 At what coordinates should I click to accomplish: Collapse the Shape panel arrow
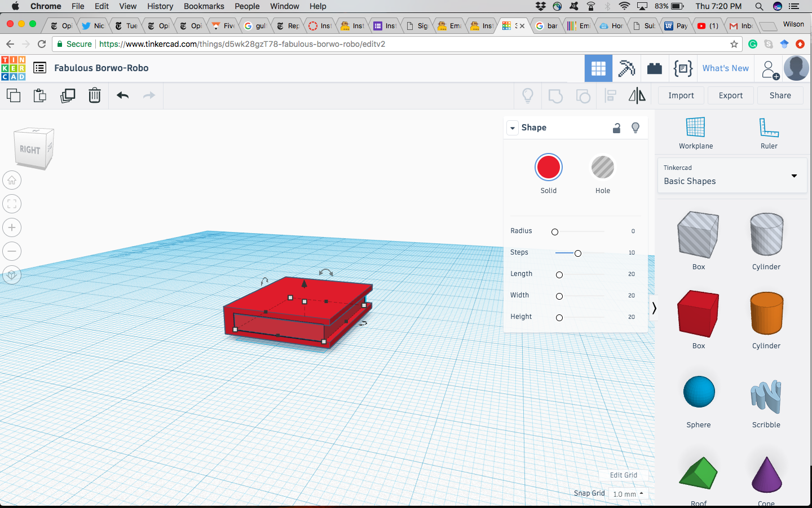pyautogui.click(x=513, y=128)
